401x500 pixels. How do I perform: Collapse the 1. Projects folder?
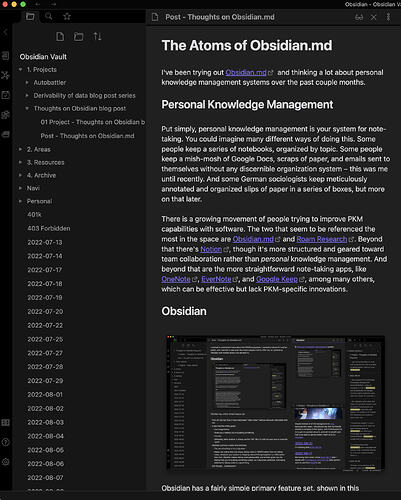pyautogui.click(x=21, y=70)
